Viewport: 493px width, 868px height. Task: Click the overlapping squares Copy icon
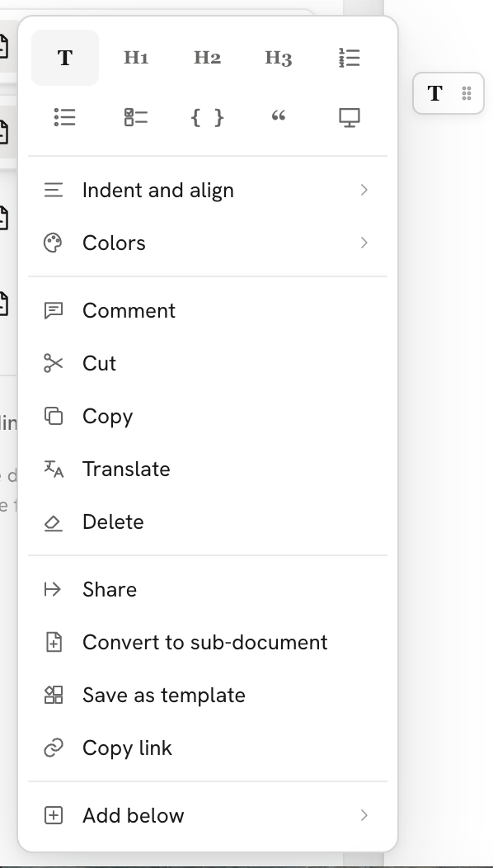click(x=53, y=416)
